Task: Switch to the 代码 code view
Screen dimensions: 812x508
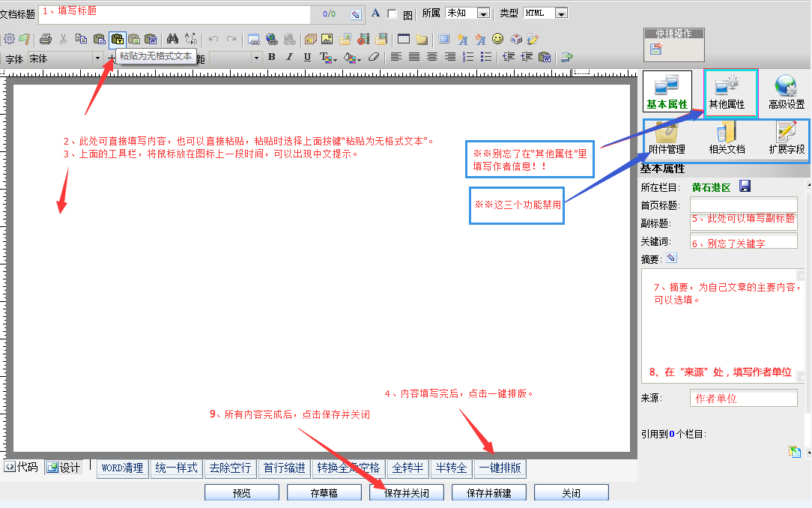Action: [x=22, y=468]
